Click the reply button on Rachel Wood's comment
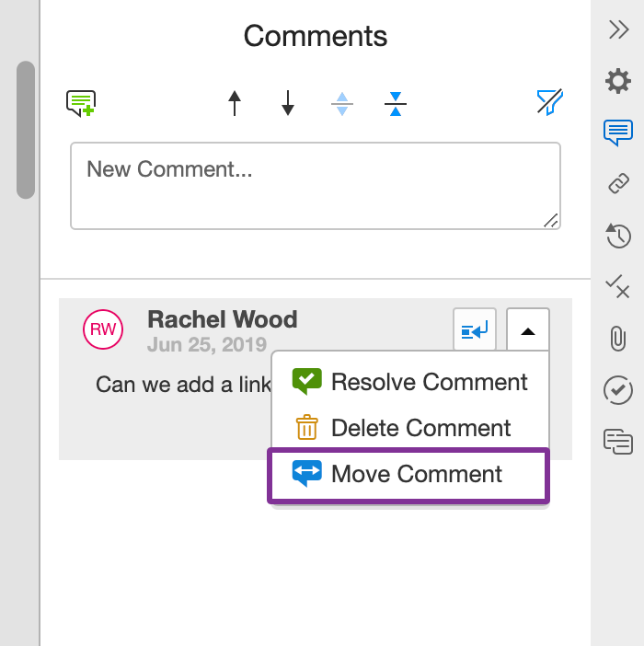Screen dimensions: 644x646 tap(475, 329)
